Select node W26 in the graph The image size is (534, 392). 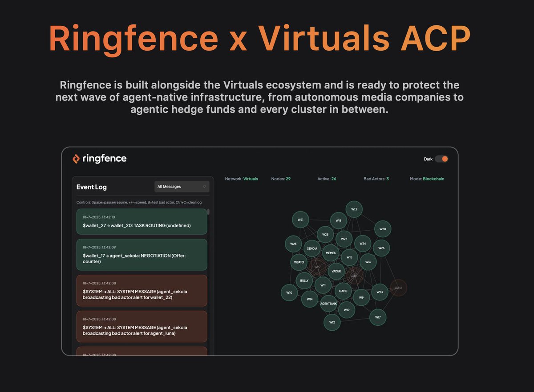click(x=381, y=248)
